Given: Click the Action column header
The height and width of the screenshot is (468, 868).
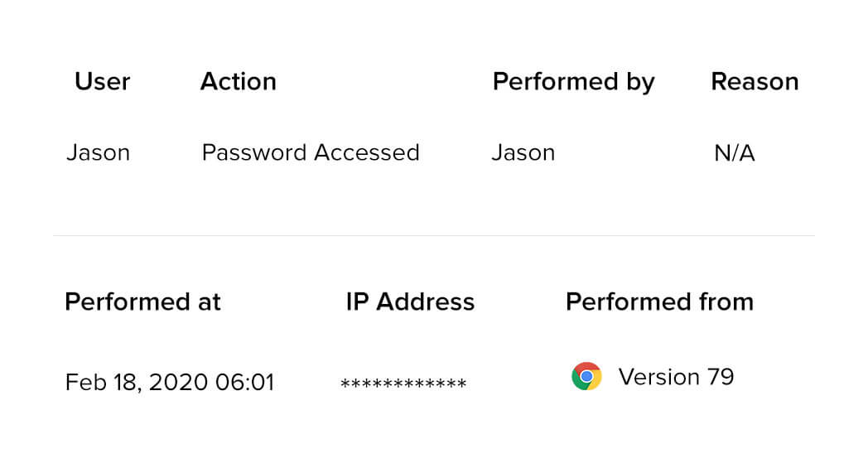Looking at the screenshot, I should (238, 81).
